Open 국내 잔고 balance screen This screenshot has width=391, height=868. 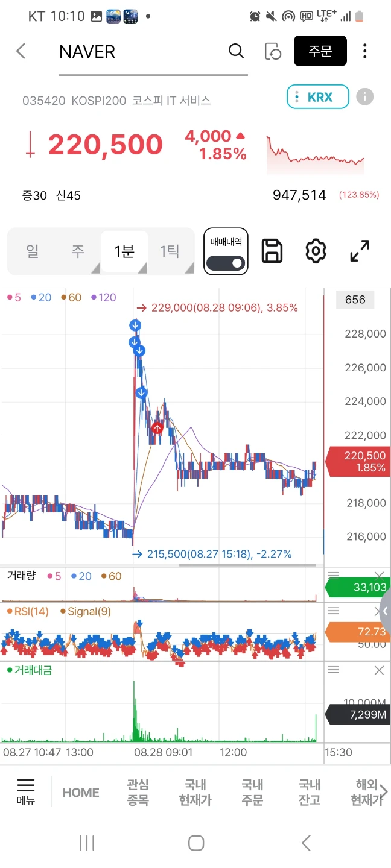[x=310, y=793]
